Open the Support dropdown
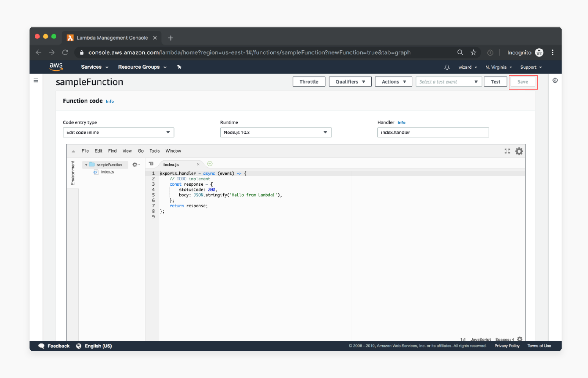 coord(531,67)
